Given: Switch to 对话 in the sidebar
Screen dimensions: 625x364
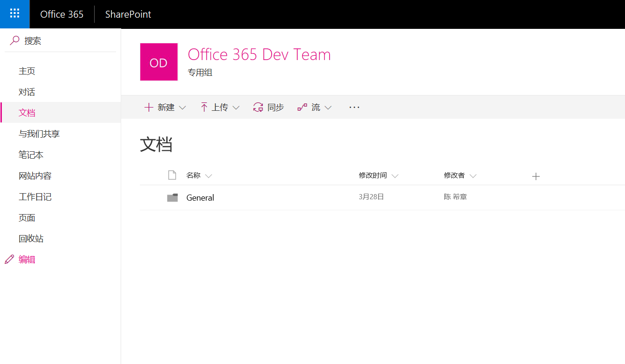Looking at the screenshot, I should pyautogui.click(x=27, y=92).
